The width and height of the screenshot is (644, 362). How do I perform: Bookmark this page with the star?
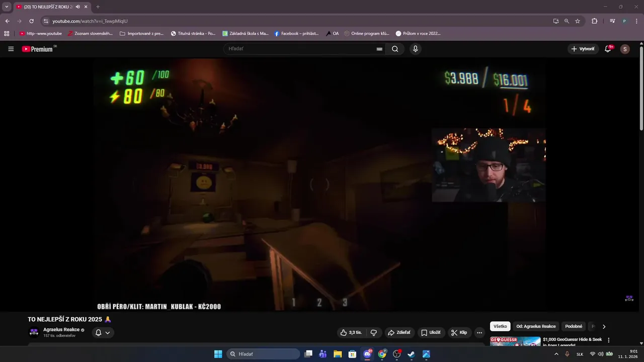tap(578, 21)
